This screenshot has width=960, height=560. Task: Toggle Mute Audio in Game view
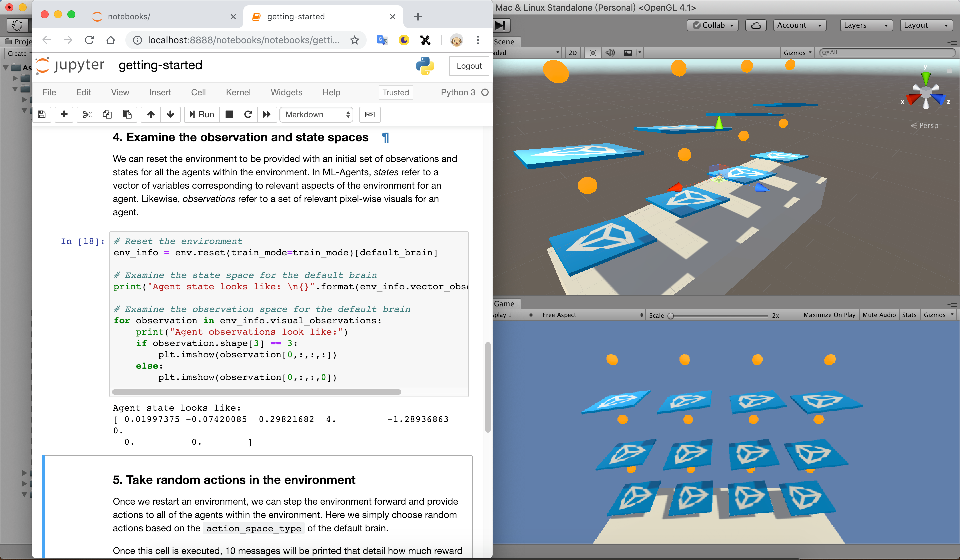click(879, 315)
